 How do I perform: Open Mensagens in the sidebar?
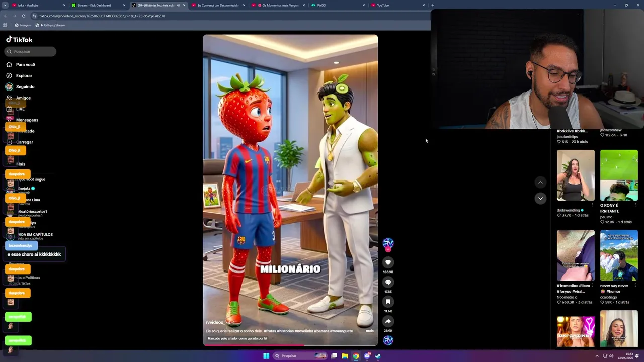point(22,120)
